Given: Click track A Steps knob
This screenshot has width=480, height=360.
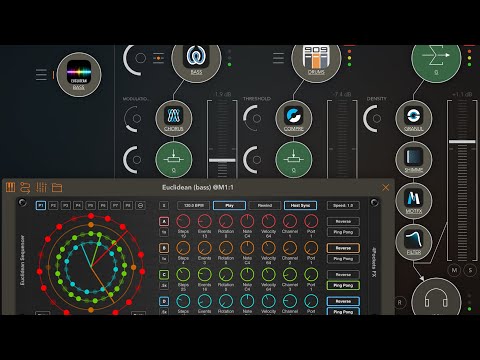Looking at the screenshot, I should (183, 221).
